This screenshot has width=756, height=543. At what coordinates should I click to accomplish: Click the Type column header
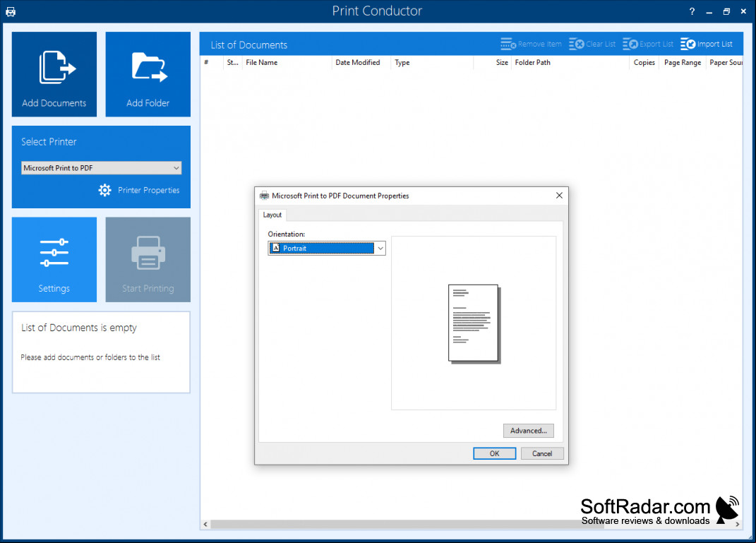[x=431, y=62]
